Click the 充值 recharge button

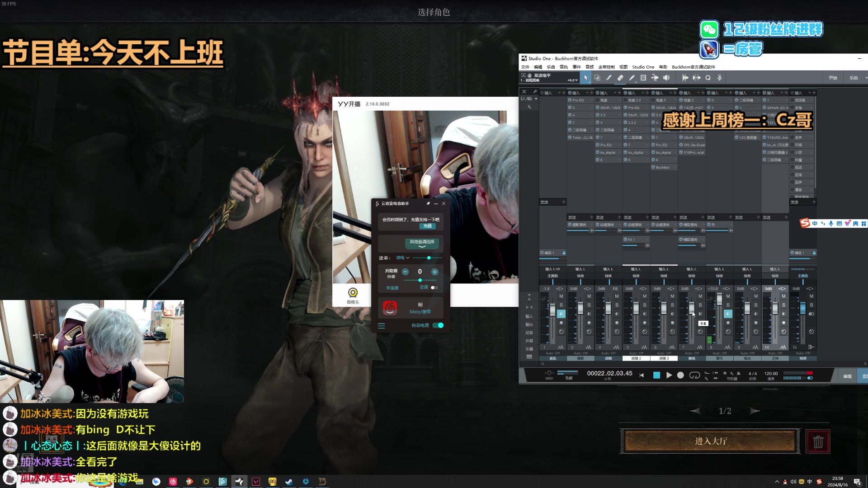pyautogui.click(x=427, y=226)
